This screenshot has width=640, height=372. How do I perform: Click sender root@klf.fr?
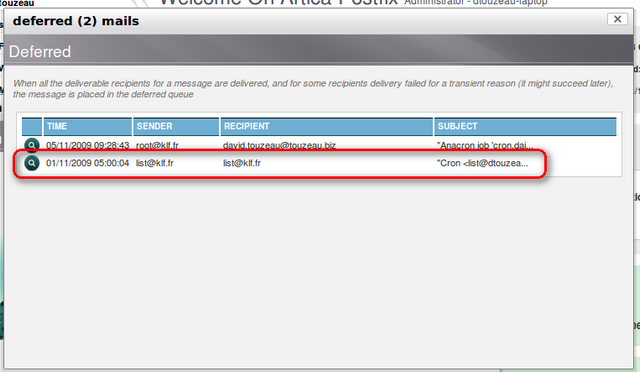(x=157, y=145)
